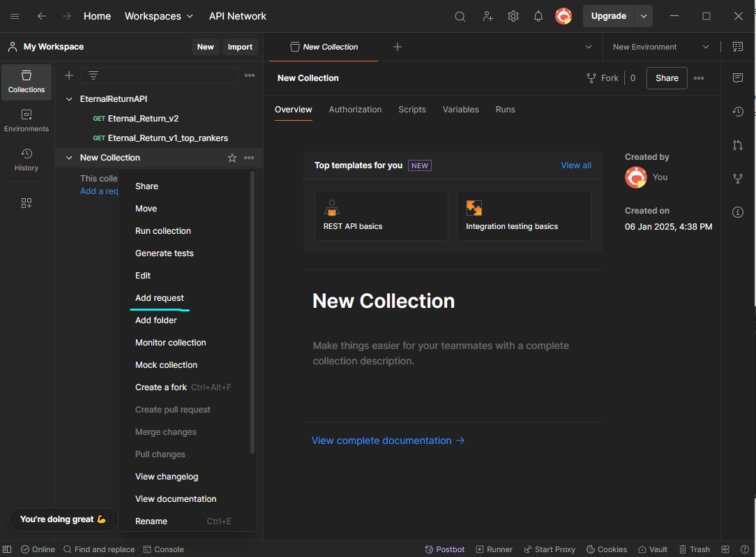
Task: Open the Console in status bar
Action: point(163,549)
